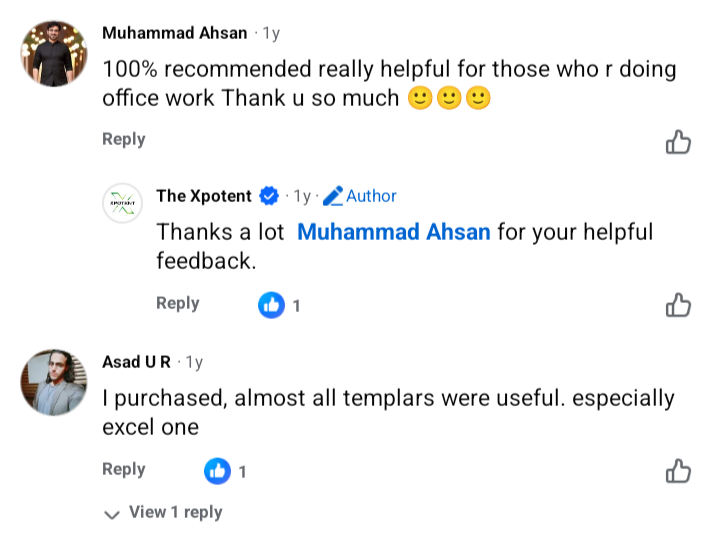Screen dimensions: 720x539
Task: Click the blue verified badge beside The Xpotent
Action: click(x=269, y=196)
